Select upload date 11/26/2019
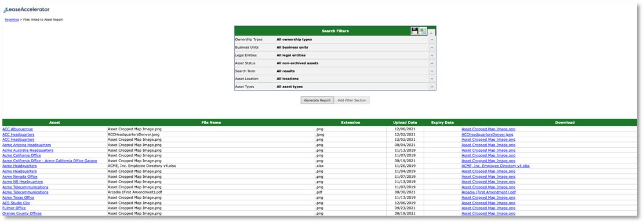Screen dimensions: 644x223 [x=405, y=166]
